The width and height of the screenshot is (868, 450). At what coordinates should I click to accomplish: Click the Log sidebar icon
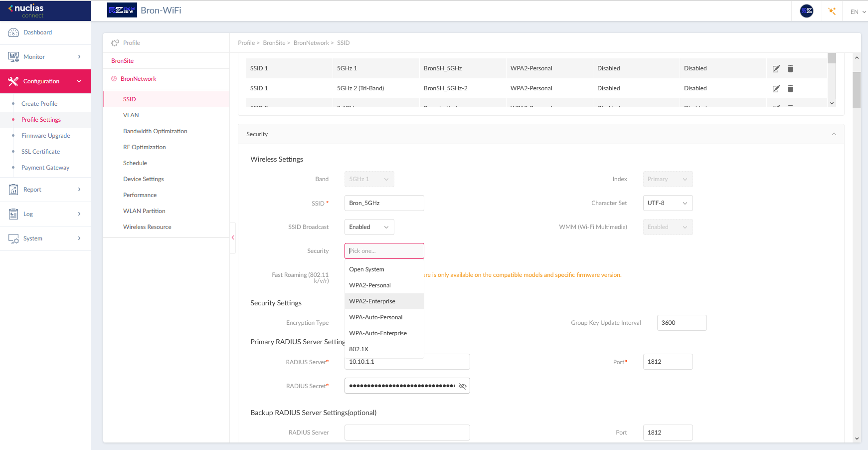click(13, 214)
